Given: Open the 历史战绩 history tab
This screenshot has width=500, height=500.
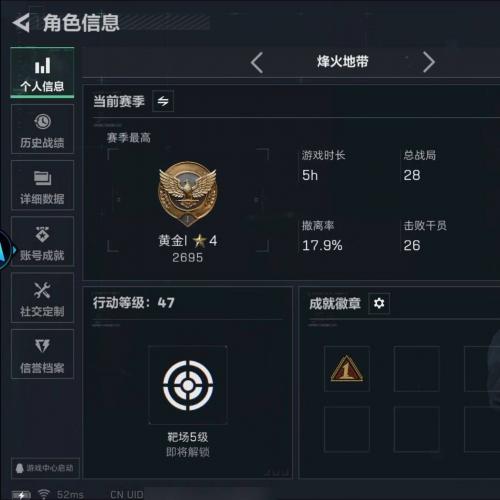Looking at the screenshot, I should tap(42, 129).
